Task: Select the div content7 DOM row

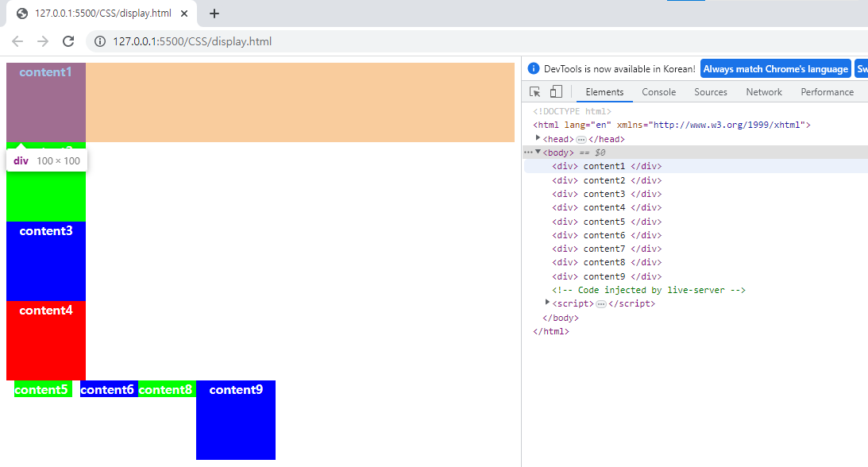Action: point(696,249)
